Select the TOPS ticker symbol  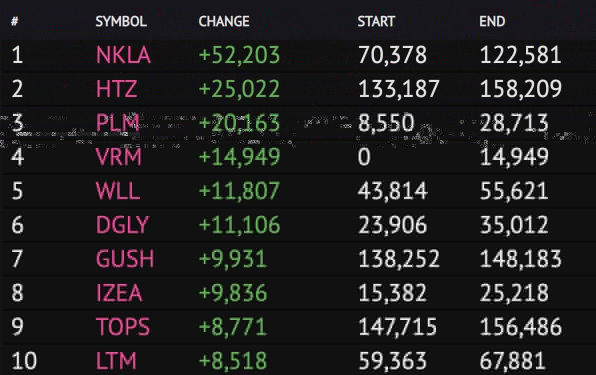(123, 327)
